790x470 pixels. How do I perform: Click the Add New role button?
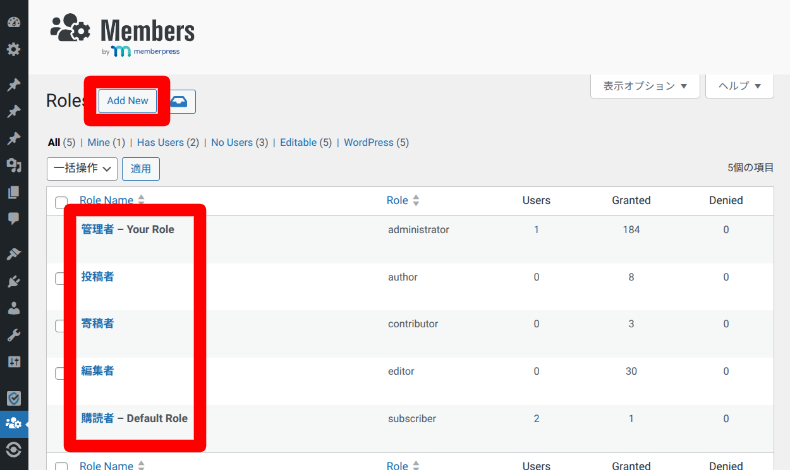click(x=127, y=101)
